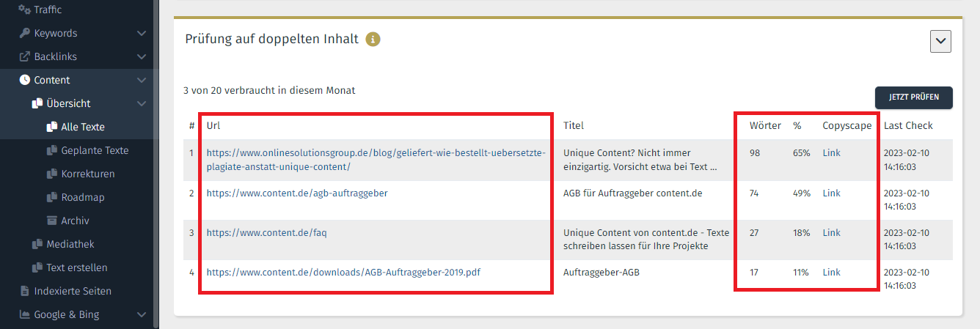Select Korrekturen in the sidebar
Screen dimensions: 980x329
(x=88, y=174)
